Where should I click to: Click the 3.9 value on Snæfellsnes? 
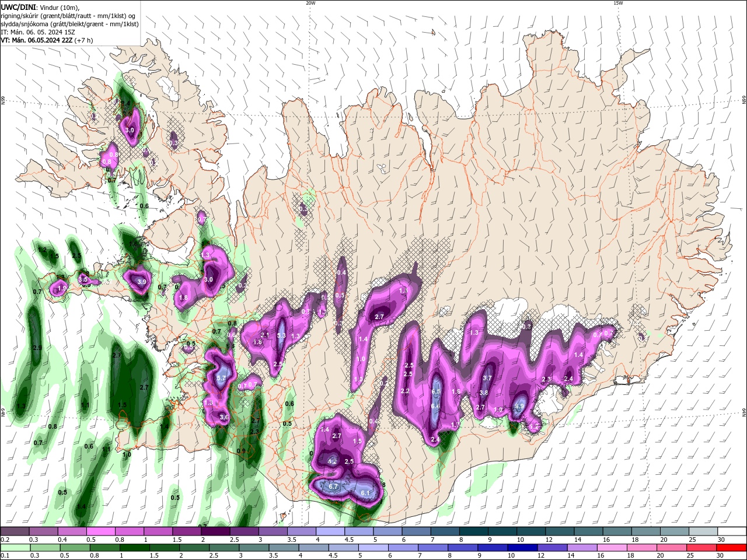pyautogui.click(x=141, y=282)
